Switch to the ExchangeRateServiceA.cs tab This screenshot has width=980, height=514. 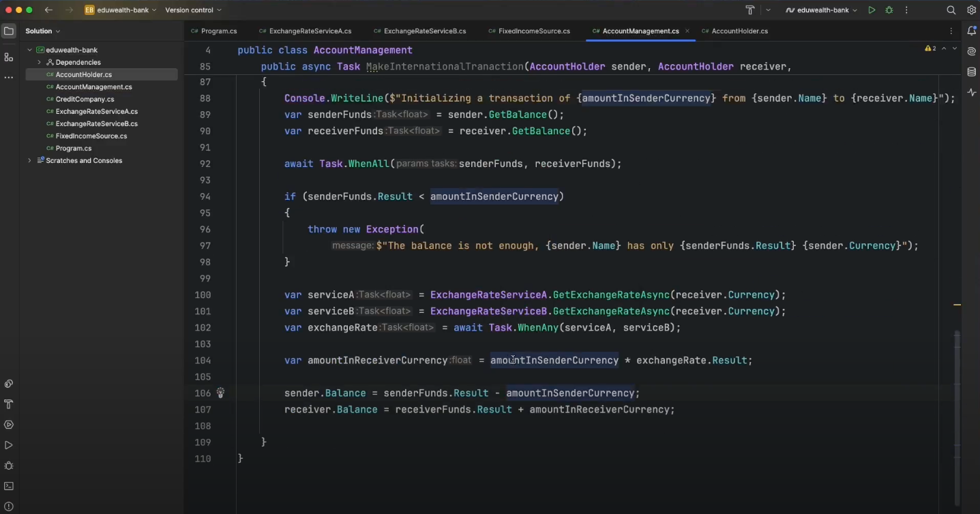coord(305,31)
